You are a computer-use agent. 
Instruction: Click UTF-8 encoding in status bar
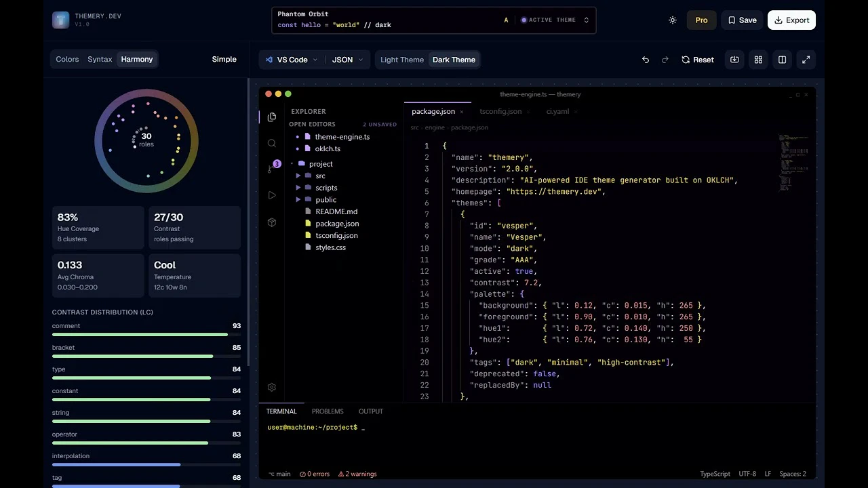pos(747,474)
